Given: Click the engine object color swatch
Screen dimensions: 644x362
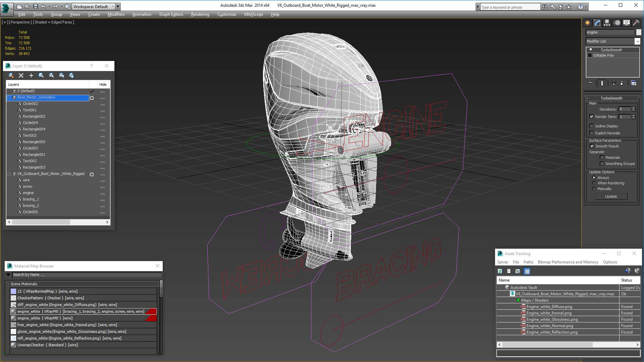Looking at the screenshot, I should [x=639, y=32].
